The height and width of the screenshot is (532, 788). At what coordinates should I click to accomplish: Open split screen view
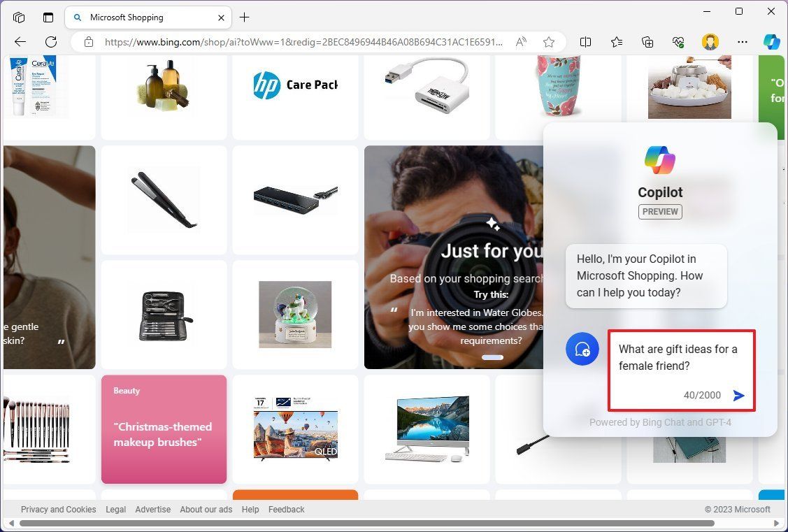585,42
